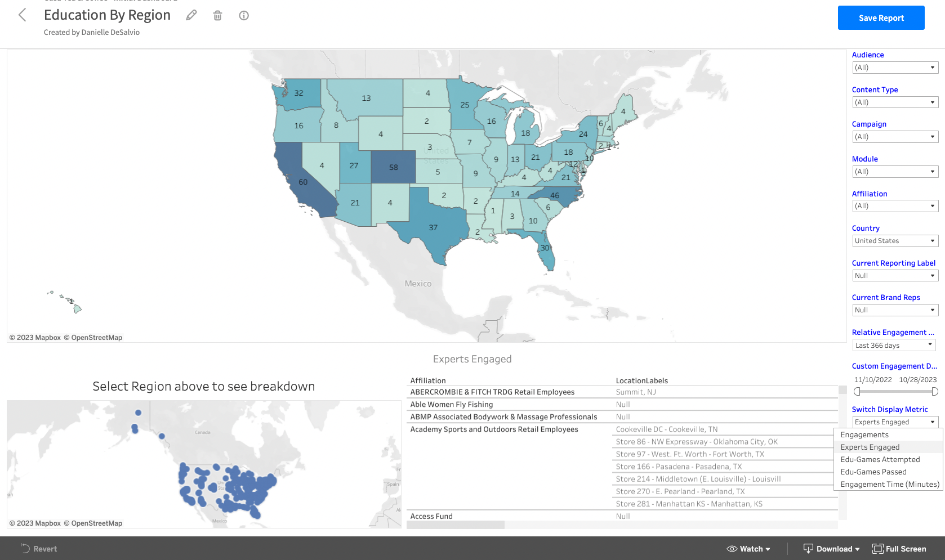Select Hawaii region on the map

click(x=77, y=308)
